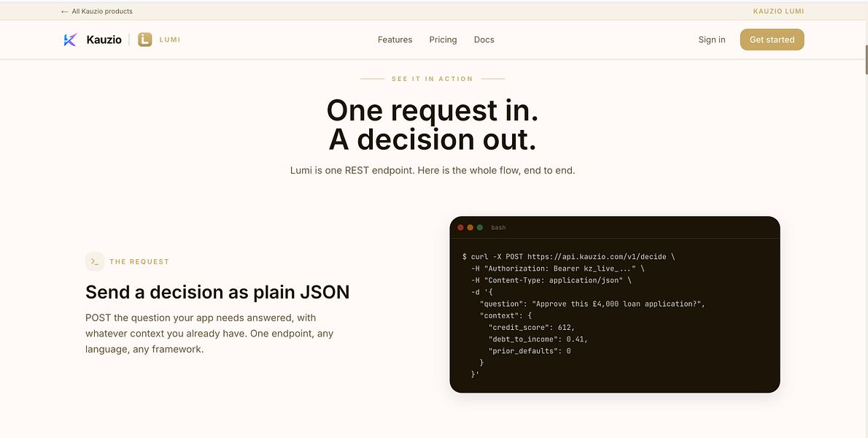Click THE REQUEST section label

pos(139,261)
